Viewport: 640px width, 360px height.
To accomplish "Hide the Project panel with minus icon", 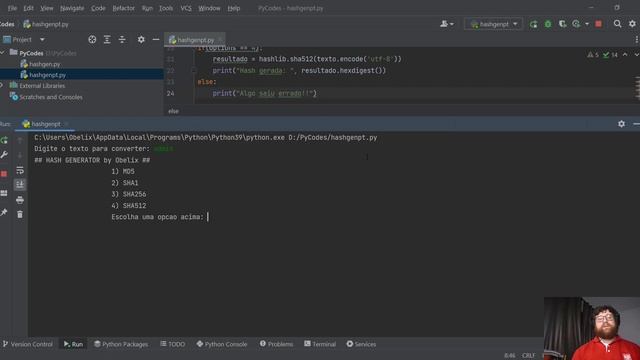I will tap(156, 40).
